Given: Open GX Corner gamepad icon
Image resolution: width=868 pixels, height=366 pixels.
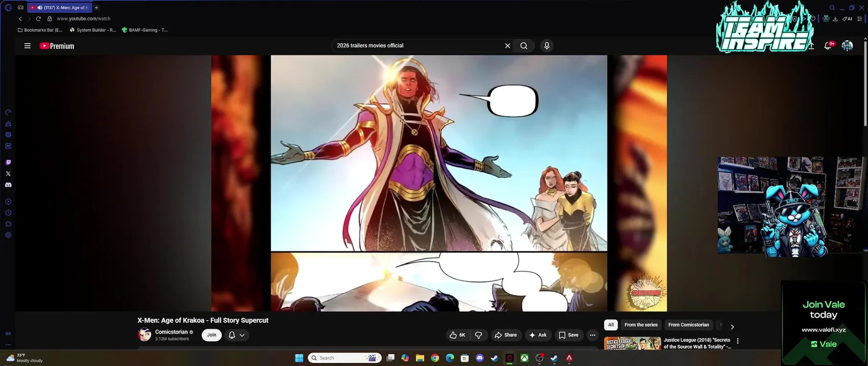Looking at the screenshot, I should (x=20, y=8).
